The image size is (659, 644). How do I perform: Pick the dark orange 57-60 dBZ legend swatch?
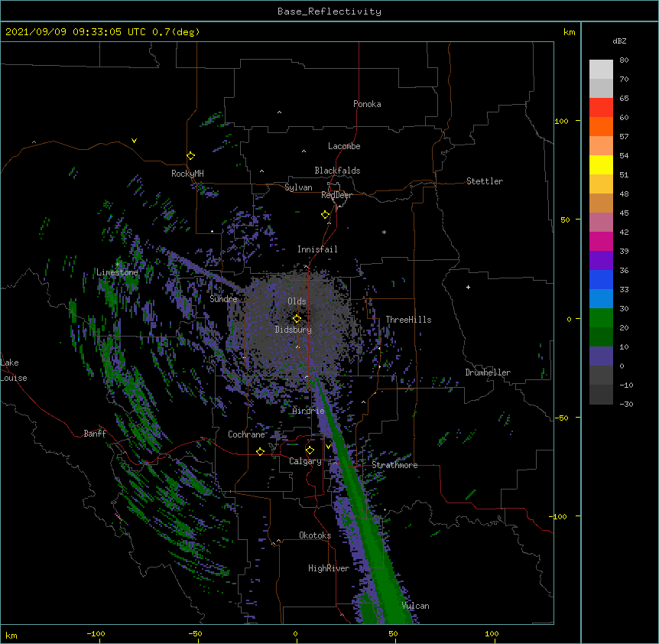pos(601,126)
